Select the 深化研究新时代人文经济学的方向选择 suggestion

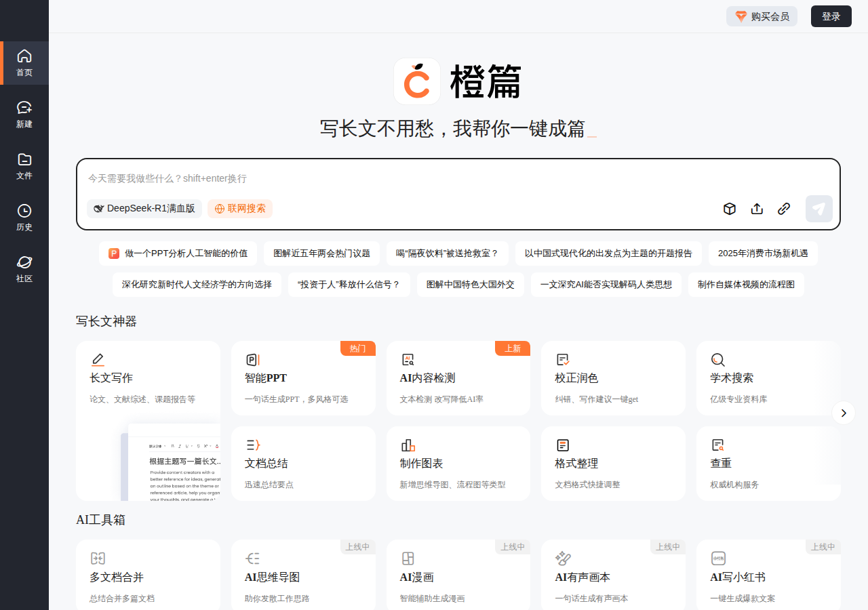point(197,285)
